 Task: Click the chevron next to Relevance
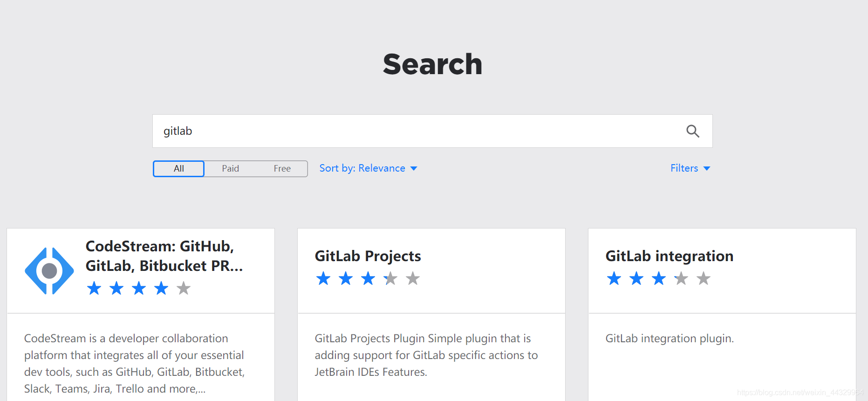(414, 168)
